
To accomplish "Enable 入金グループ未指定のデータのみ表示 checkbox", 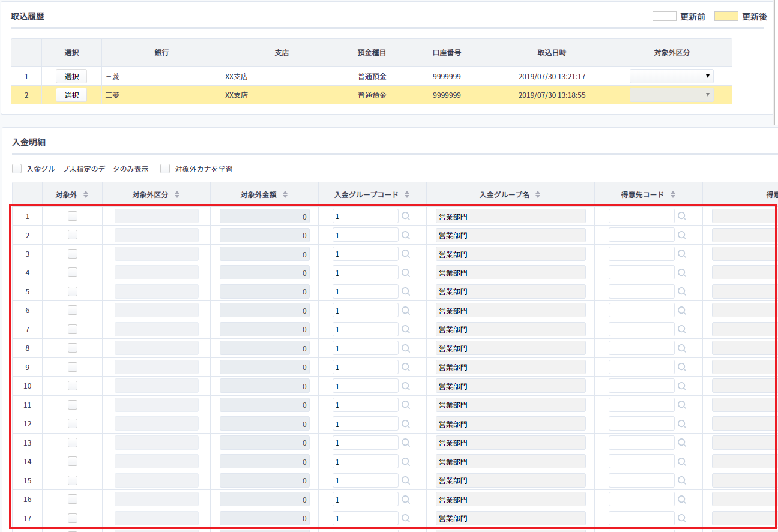I will [x=17, y=169].
